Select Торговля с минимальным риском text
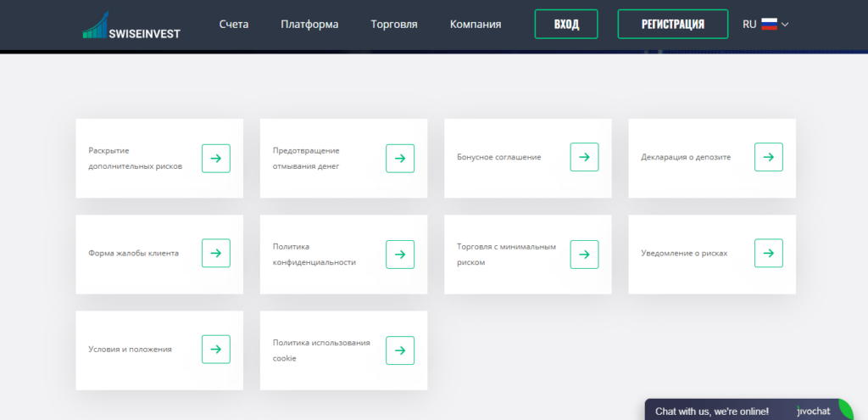Viewport: 868px width, 420px height. pyautogui.click(x=506, y=255)
